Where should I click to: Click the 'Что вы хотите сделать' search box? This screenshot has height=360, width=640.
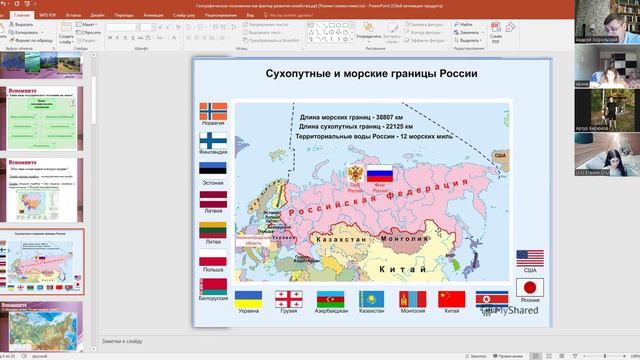click(x=288, y=15)
